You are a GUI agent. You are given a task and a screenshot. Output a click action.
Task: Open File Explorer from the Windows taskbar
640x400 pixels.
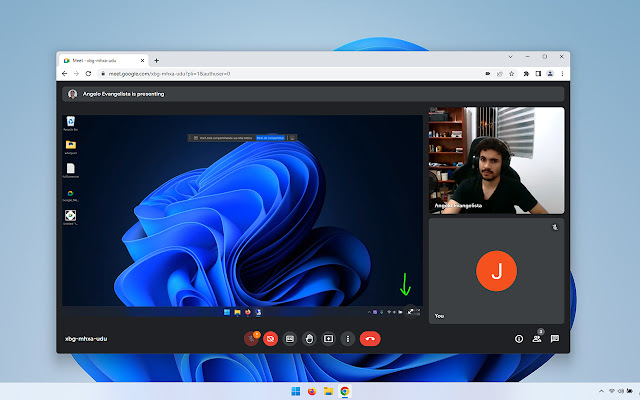(x=328, y=391)
